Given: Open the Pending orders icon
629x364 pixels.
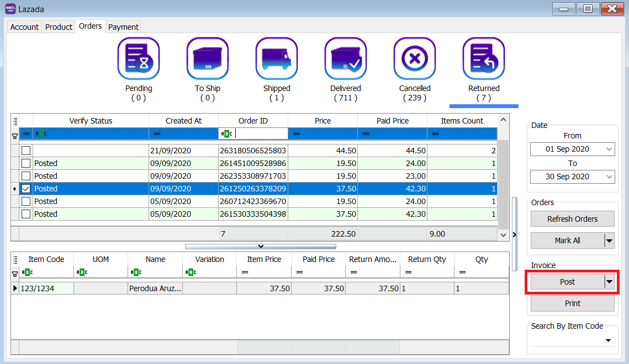Looking at the screenshot, I should (x=139, y=59).
